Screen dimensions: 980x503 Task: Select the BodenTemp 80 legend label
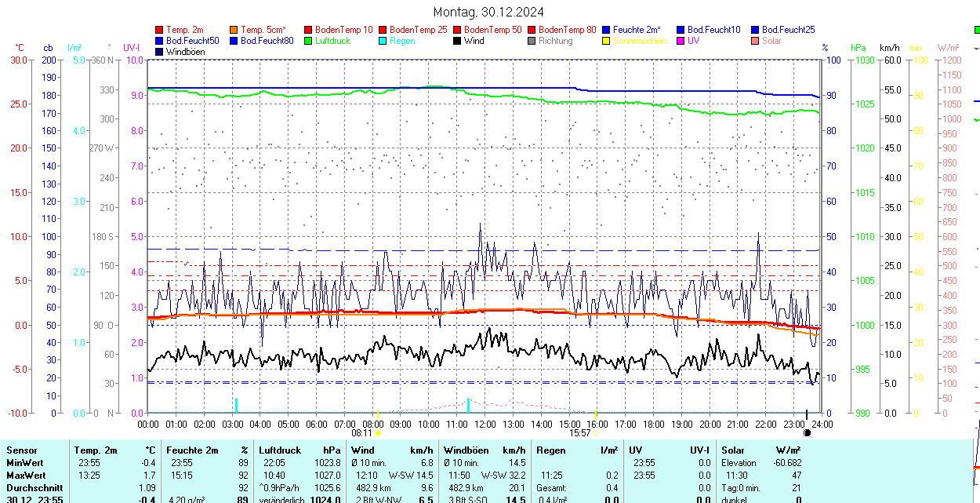click(568, 30)
